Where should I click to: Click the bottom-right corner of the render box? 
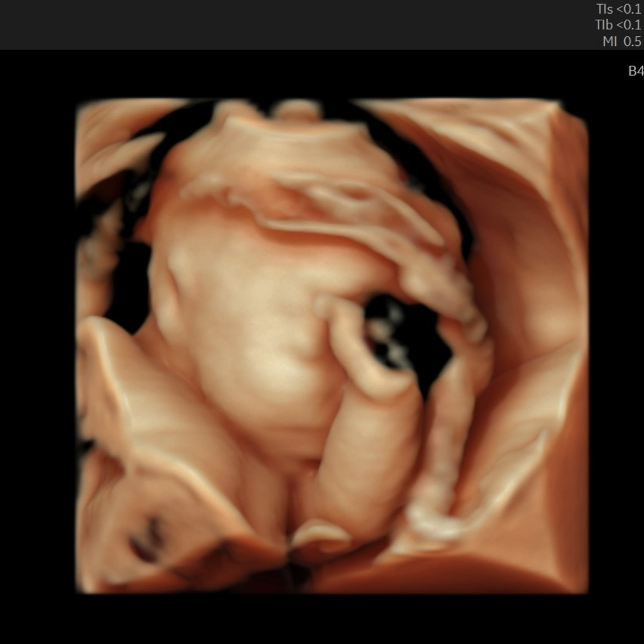tap(584, 589)
